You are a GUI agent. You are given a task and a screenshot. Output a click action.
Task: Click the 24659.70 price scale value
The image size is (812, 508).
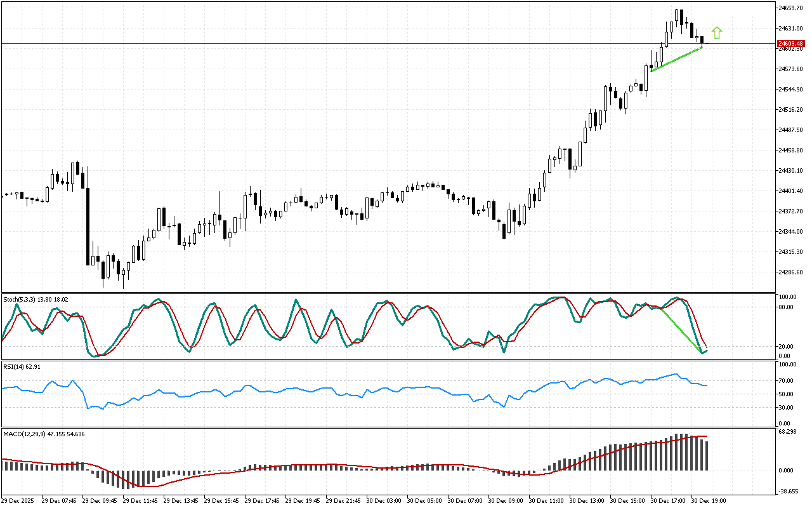pos(790,8)
